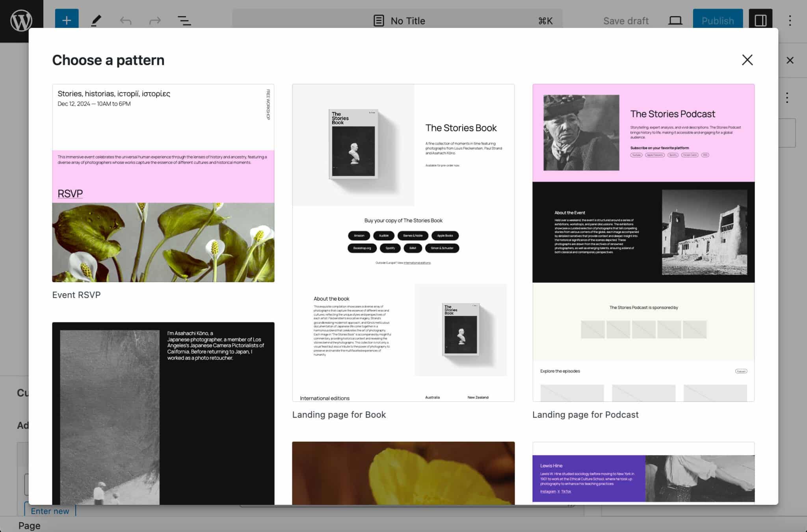Open the editor options three-dot menu
Image resolution: width=807 pixels, height=532 pixels.
pyautogui.click(x=790, y=20)
